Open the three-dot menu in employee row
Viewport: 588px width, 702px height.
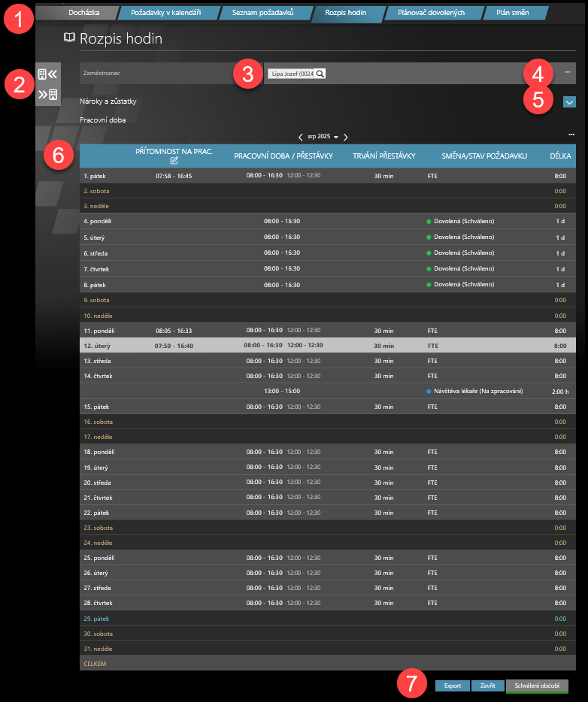coord(568,72)
